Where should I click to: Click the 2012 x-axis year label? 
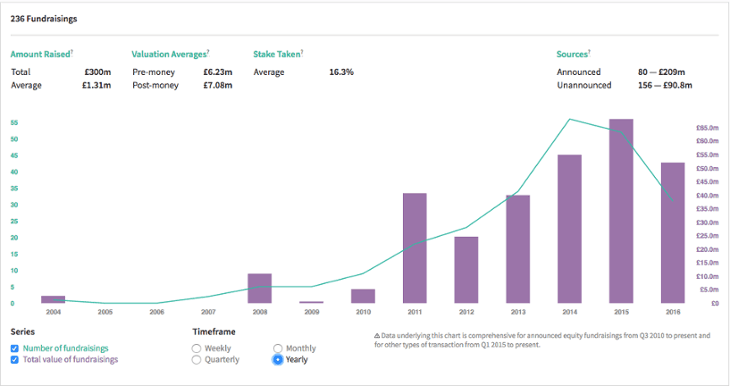[x=466, y=312]
